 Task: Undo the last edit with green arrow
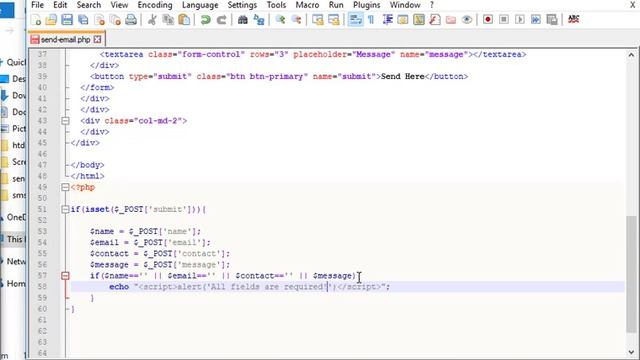[x=205, y=20]
